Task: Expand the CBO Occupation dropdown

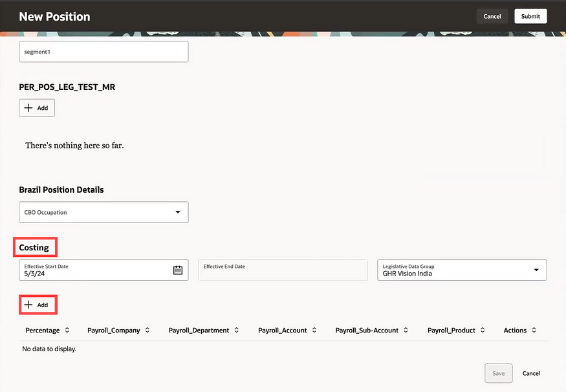Action: tap(178, 212)
